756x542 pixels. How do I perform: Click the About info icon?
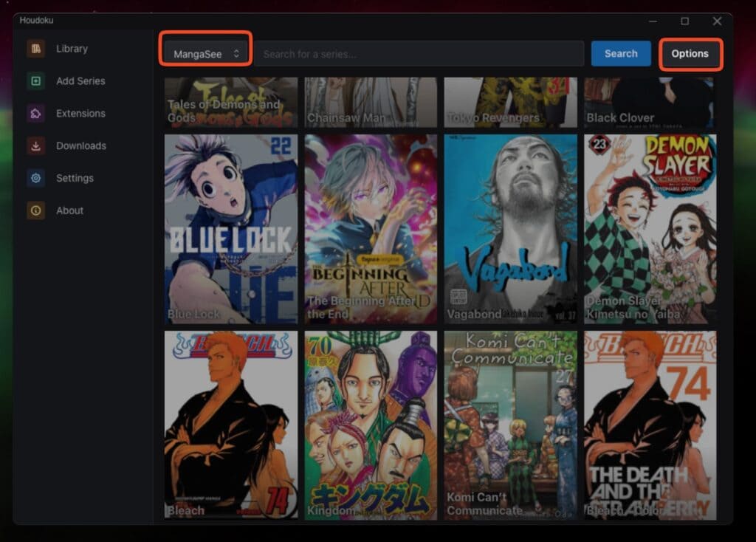35,210
